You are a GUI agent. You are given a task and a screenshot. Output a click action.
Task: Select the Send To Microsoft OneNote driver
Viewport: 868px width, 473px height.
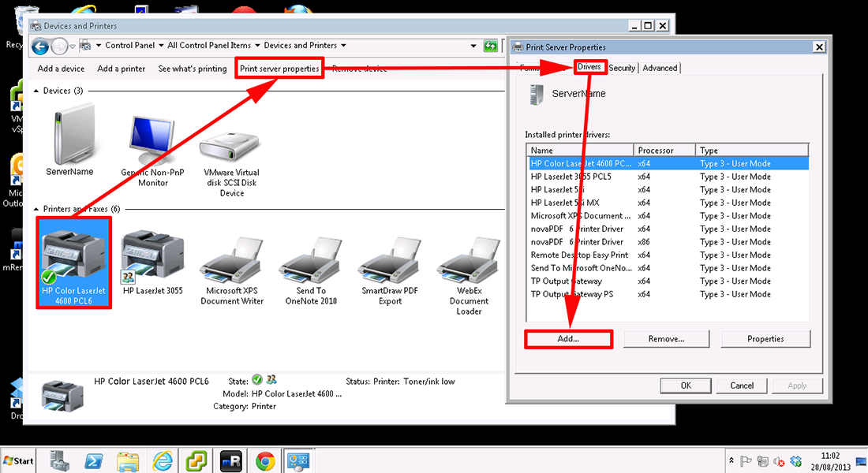pyautogui.click(x=668, y=268)
